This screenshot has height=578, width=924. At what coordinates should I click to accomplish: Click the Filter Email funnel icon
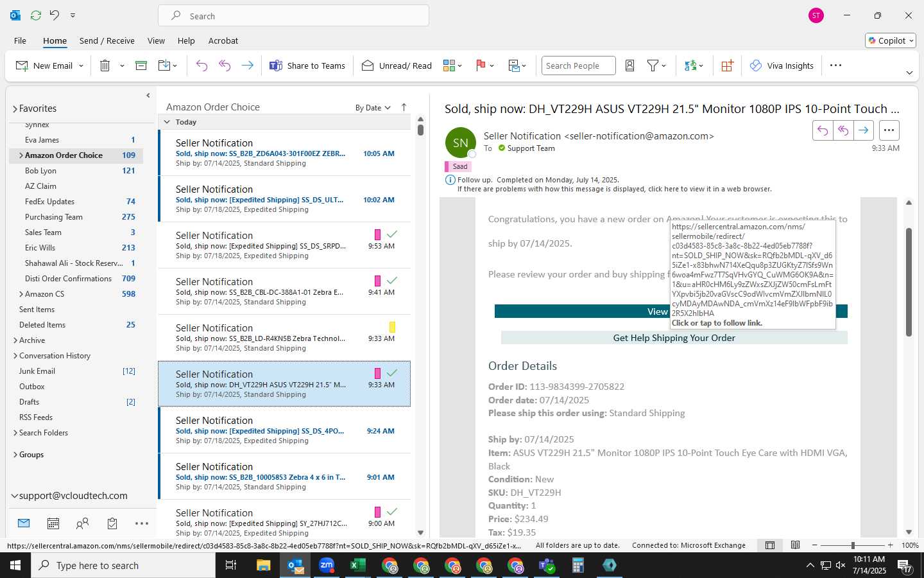click(653, 66)
